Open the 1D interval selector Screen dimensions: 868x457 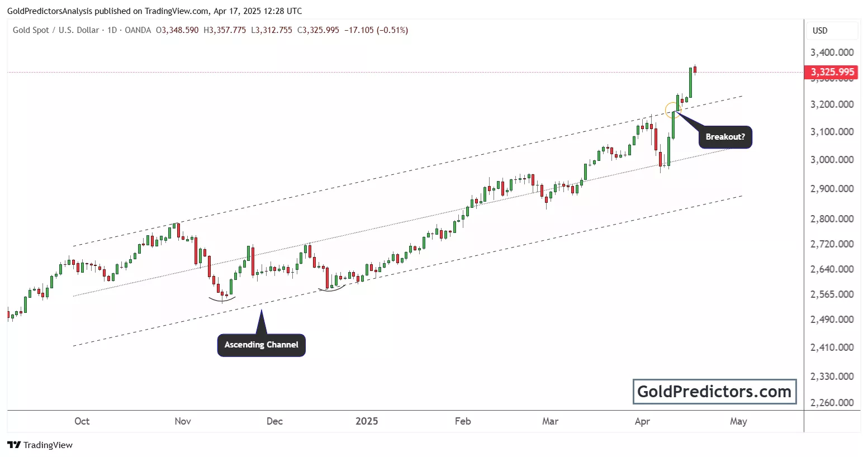112,30
